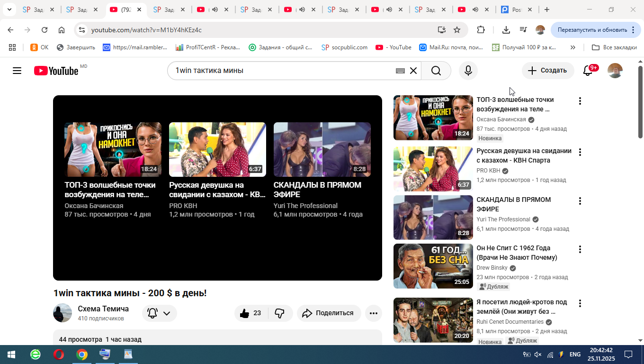Open YouTube notifications bell

point(588,71)
